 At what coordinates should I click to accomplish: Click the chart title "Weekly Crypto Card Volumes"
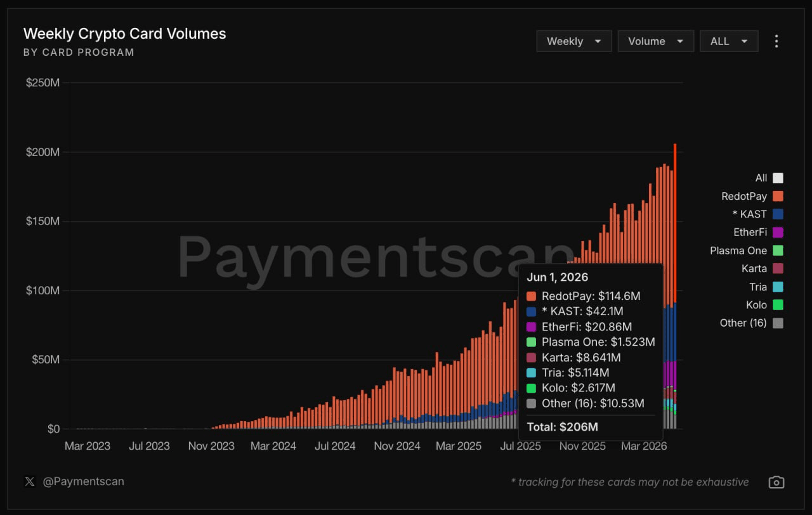pos(124,34)
